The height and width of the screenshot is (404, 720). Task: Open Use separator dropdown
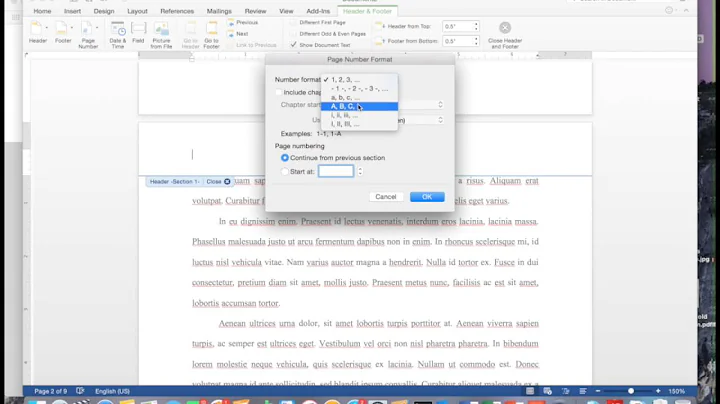coord(440,120)
